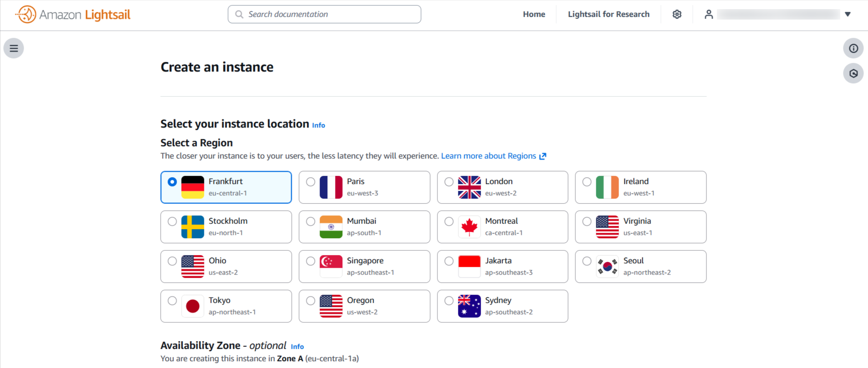Image resolution: width=868 pixels, height=368 pixels.
Task: Select the Ohio radio button
Action: pyautogui.click(x=172, y=261)
